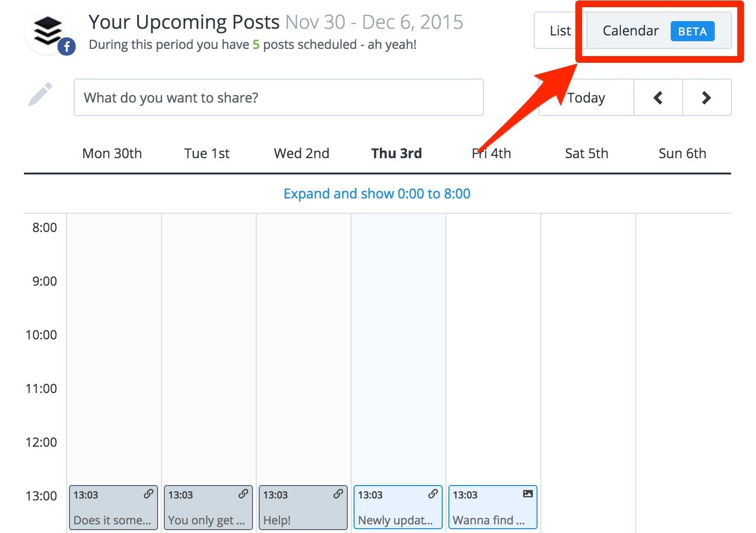Click the link icon on the Help! post

tap(338, 494)
